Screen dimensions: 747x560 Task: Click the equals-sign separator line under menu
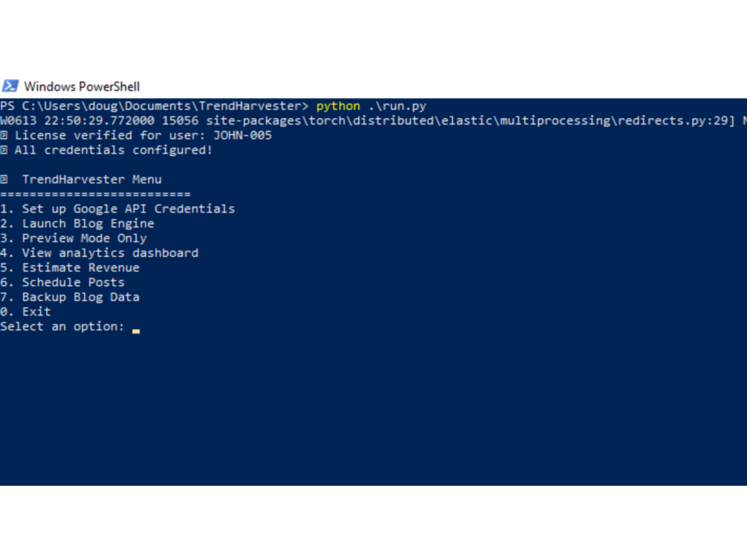tap(95, 195)
